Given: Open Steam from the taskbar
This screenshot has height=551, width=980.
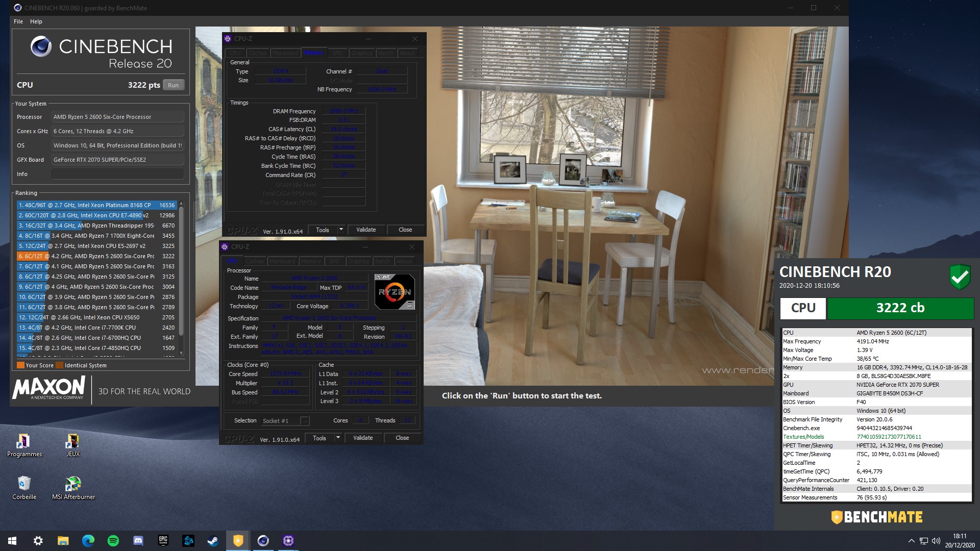Looking at the screenshot, I should coord(213,541).
